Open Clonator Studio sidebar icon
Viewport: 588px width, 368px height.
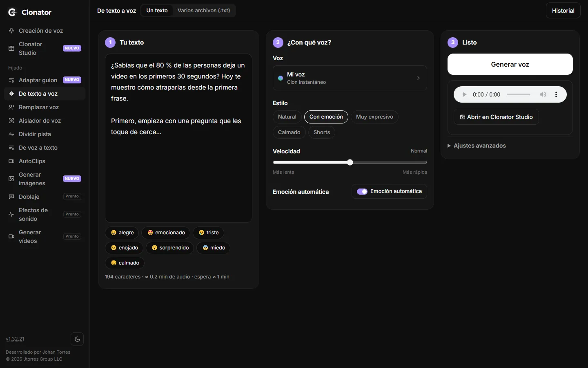click(x=11, y=48)
